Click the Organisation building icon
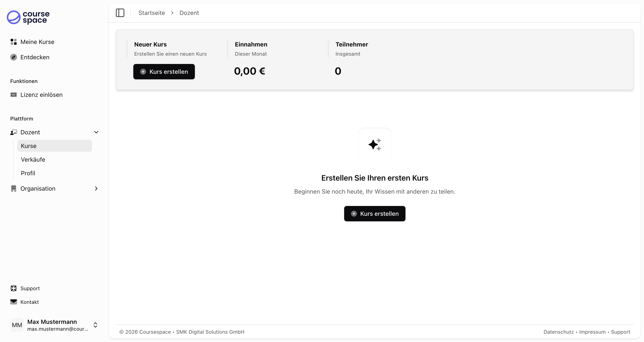 [13, 188]
